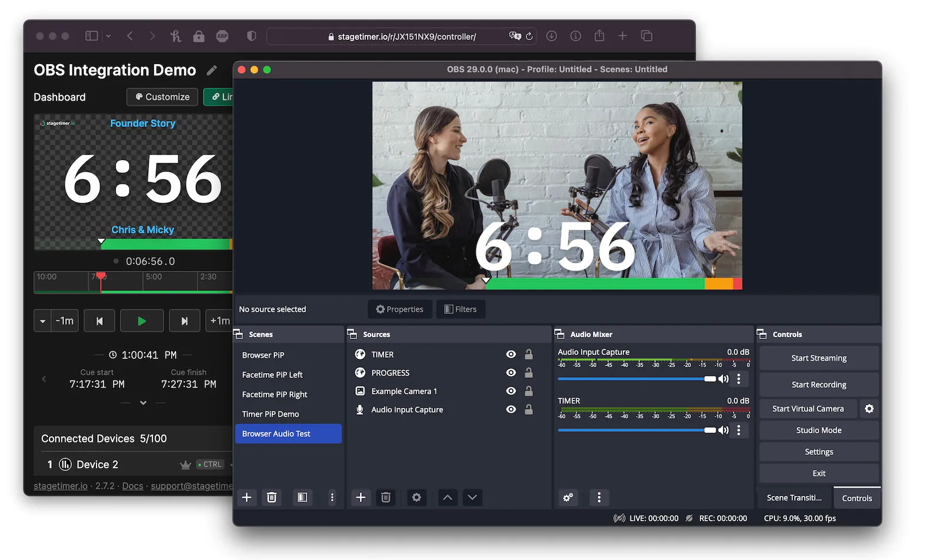The height and width of the screenshot is (560, 941).
Task: Open TIMER audio channel options menu
Action: click(739, 430)
